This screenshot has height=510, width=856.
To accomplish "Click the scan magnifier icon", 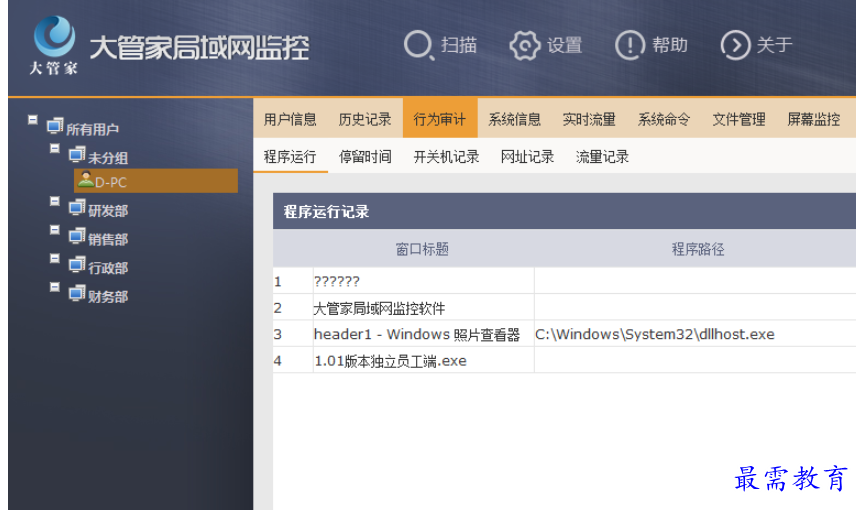I will coord(419,45).
